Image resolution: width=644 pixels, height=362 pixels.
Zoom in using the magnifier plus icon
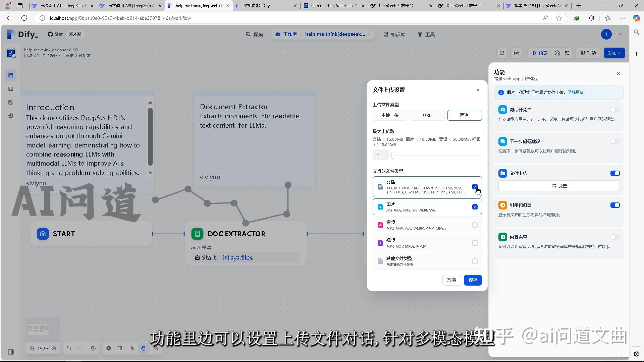pos(54,349)
